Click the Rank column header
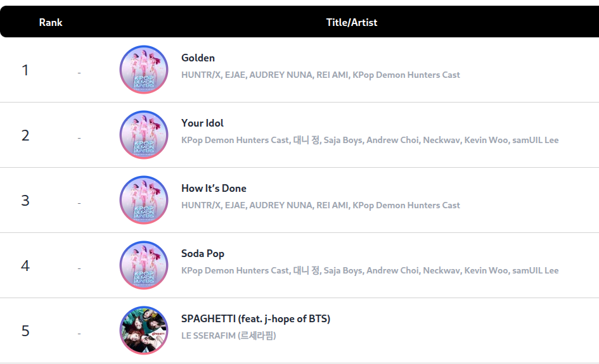Viewport: 599px width, 364px height. (x=51, y=22)
